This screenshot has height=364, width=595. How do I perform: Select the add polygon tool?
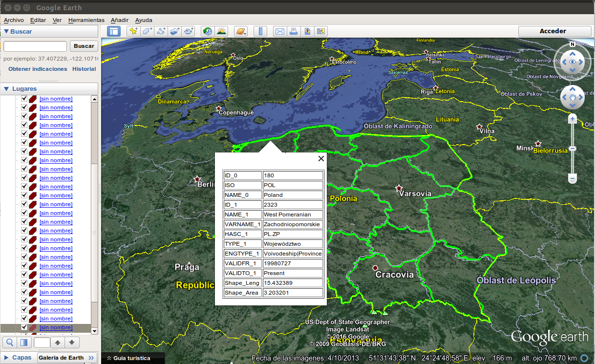pyautogui.click(x=147, y=31)
